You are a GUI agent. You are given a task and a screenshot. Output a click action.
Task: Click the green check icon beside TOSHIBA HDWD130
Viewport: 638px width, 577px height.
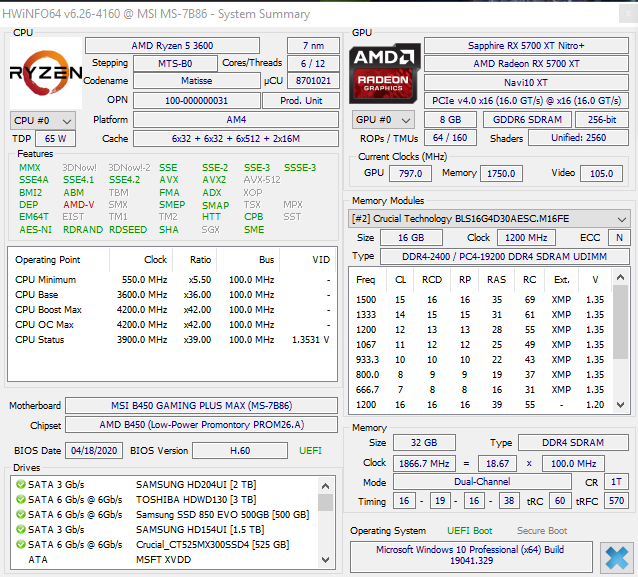(x=20, y=499)
